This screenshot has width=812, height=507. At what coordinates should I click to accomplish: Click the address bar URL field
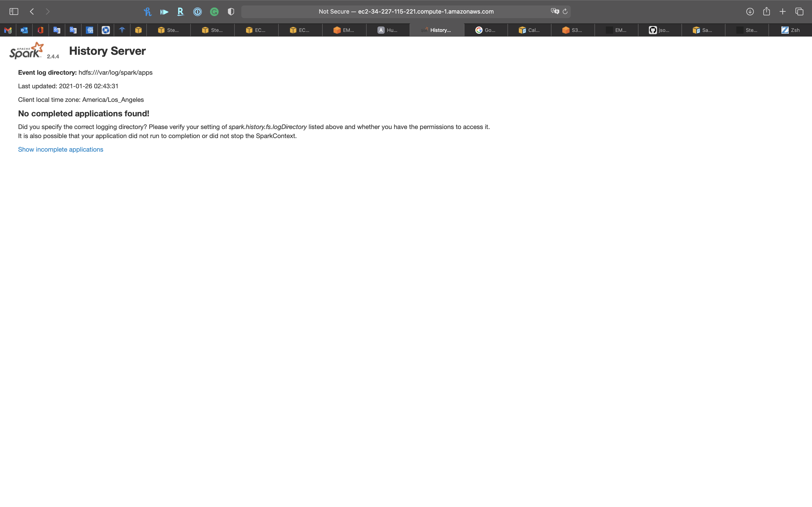tap(406, 11)
